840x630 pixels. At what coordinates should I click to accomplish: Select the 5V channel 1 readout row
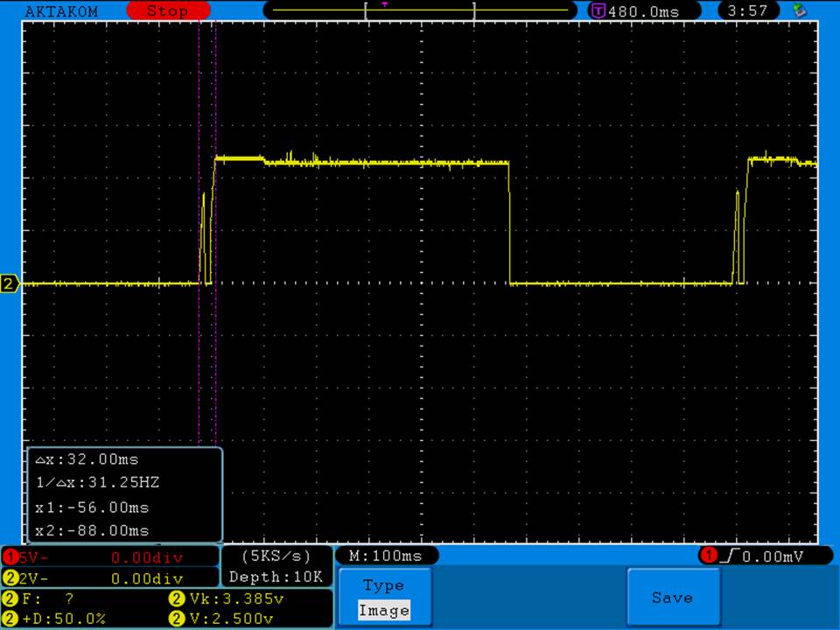109,556
